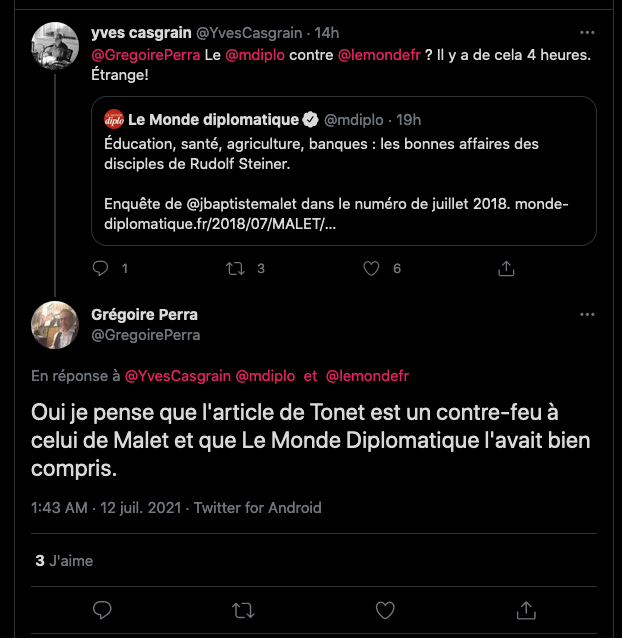Open @YvesCasgrain link in reply line
This screenshot has height=638, width=622.
[177, 376]
